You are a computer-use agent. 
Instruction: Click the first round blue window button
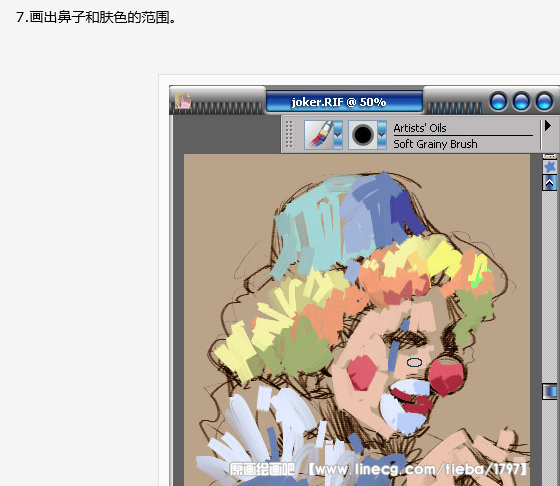pyautogui.click(x=499, y=101)
